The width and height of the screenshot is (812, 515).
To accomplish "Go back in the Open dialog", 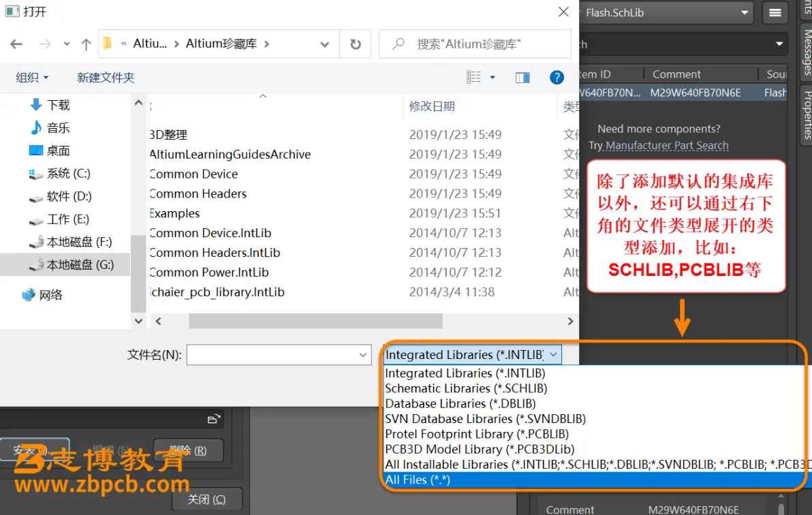I will point(16,44).
